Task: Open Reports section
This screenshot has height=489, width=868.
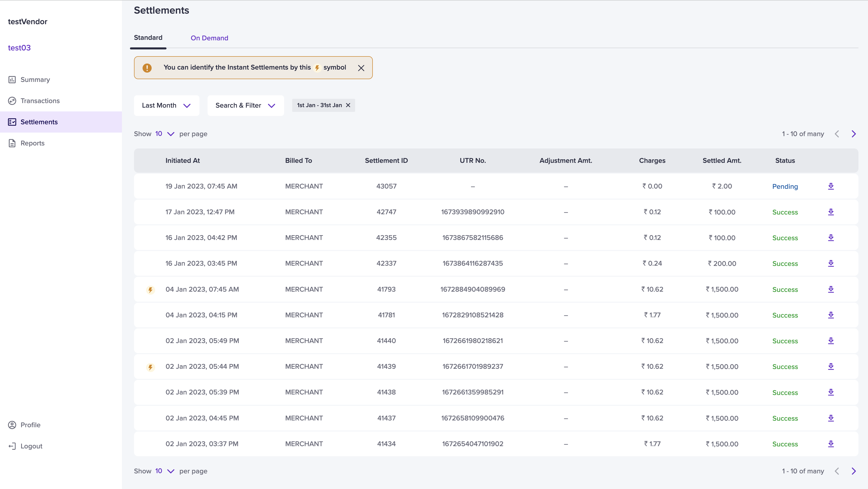Action: click(32, 143)
